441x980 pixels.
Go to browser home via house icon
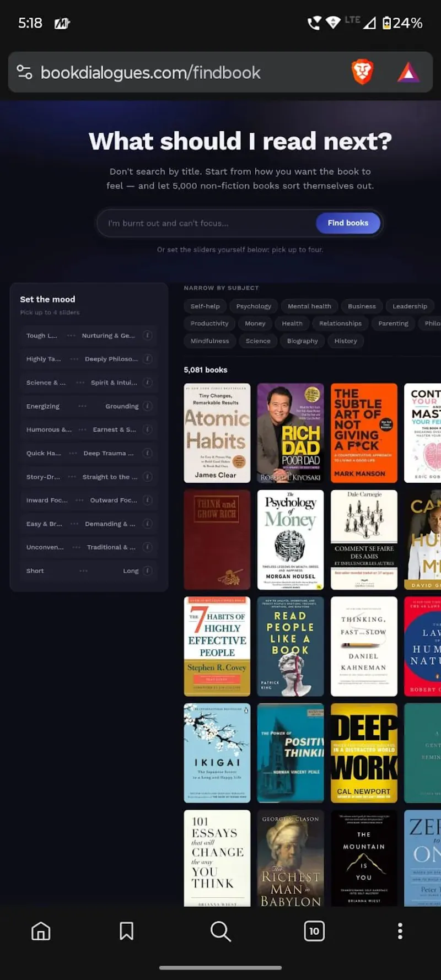[x=41, y=931]
